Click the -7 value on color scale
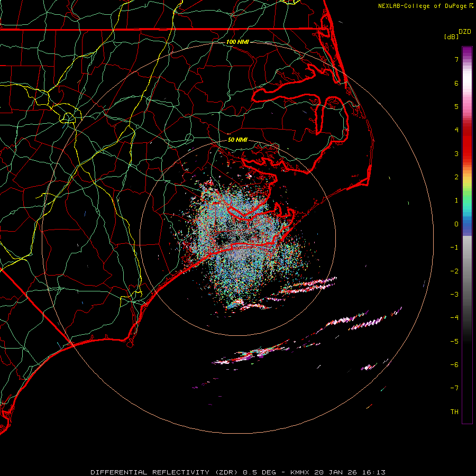The height and width of the screenshot is (476, 476). coord(454,388)
